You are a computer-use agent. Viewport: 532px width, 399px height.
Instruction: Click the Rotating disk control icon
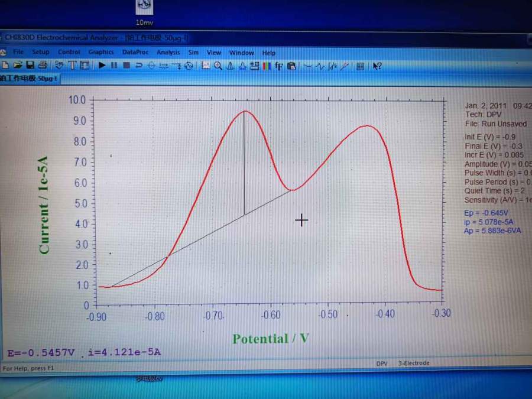point(189,66)
